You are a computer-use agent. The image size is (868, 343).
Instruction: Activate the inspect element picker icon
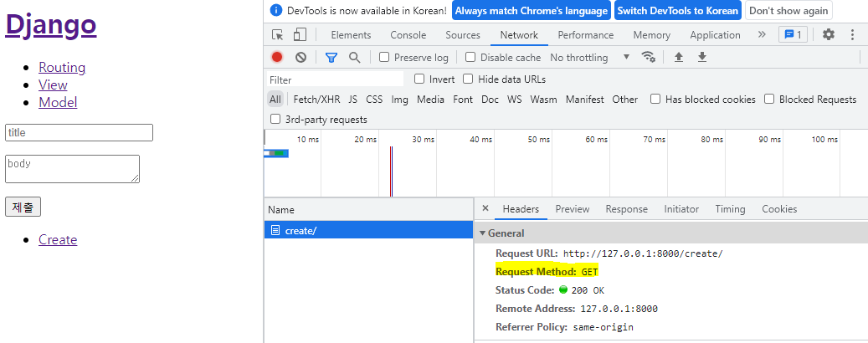pyautogui.click(x=277, y=35)
